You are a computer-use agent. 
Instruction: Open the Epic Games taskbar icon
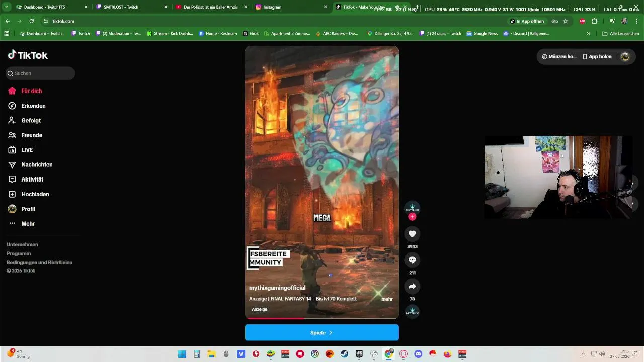tap(359, 354)
